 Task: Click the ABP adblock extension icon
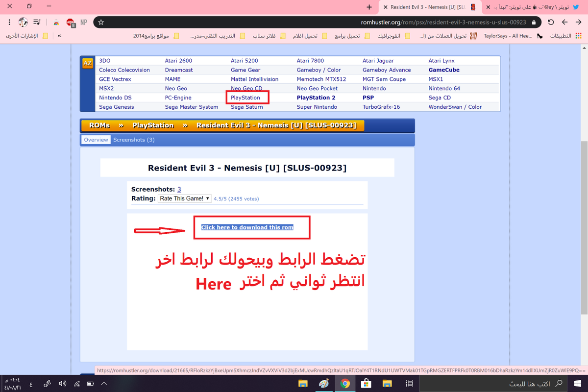click(71, 23)
